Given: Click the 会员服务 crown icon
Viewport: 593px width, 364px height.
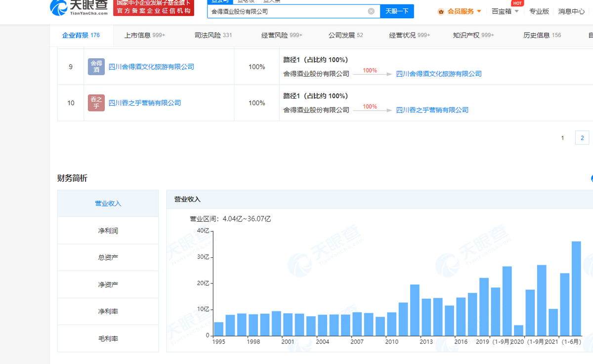Looking at the screenshot, I should tap(441, 11).
